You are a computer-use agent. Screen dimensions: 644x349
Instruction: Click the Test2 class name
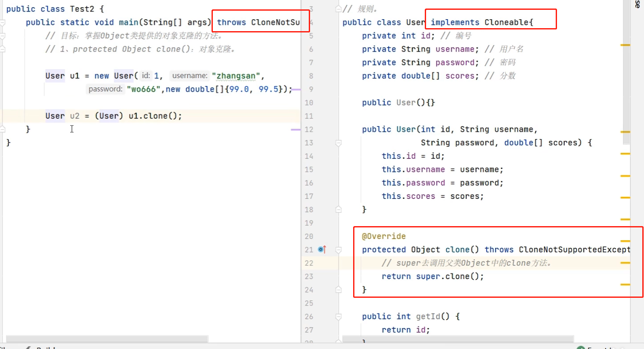[x=82, y=9]
